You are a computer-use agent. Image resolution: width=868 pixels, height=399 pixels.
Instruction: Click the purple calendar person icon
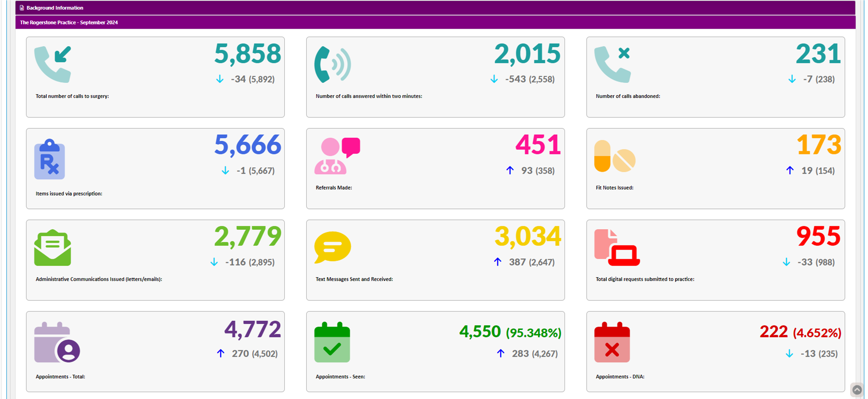point(57,342)
